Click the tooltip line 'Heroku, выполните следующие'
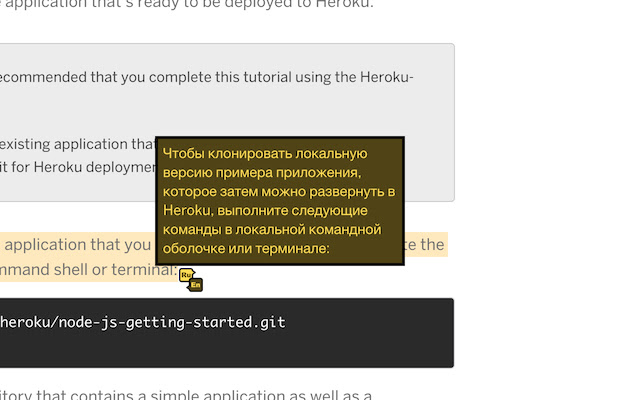640x400 pixels. (270, 210)
